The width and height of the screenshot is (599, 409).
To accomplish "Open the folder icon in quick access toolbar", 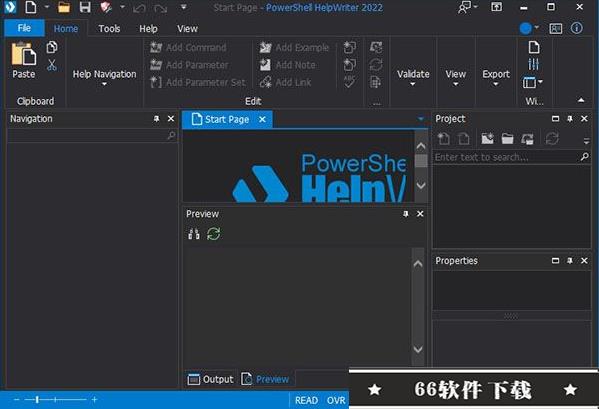I will 64,7.
